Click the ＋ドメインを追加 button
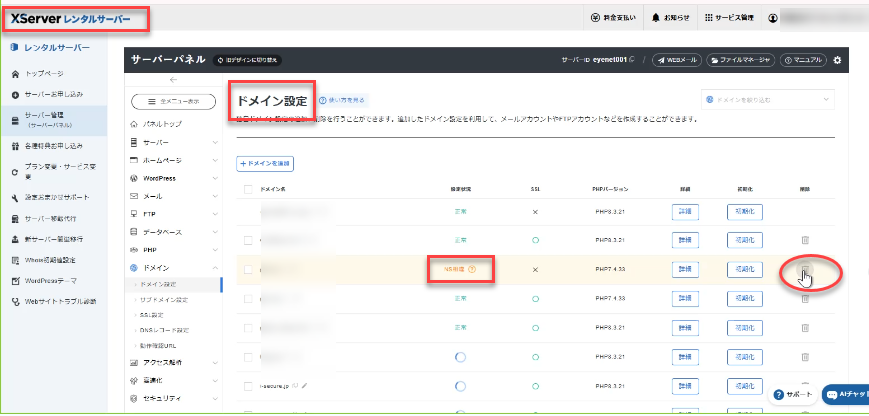869x416 pixels. click(x=265, y=162)
